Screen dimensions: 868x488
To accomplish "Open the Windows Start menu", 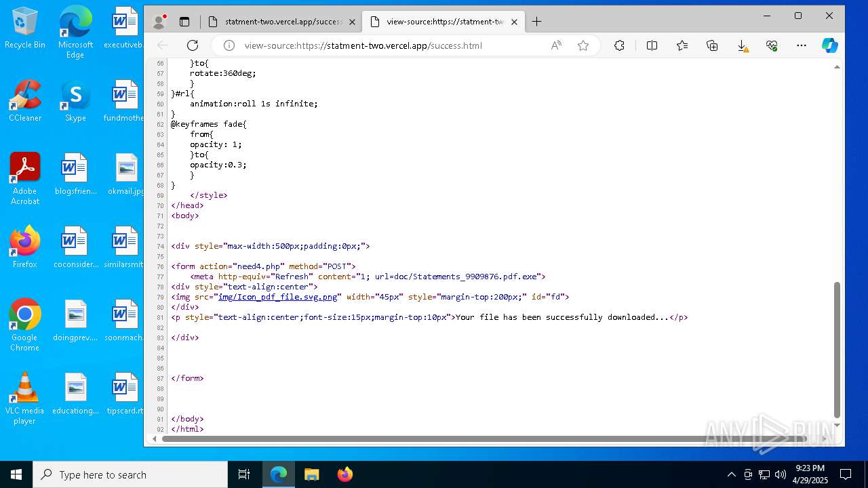I will (16, 474).
